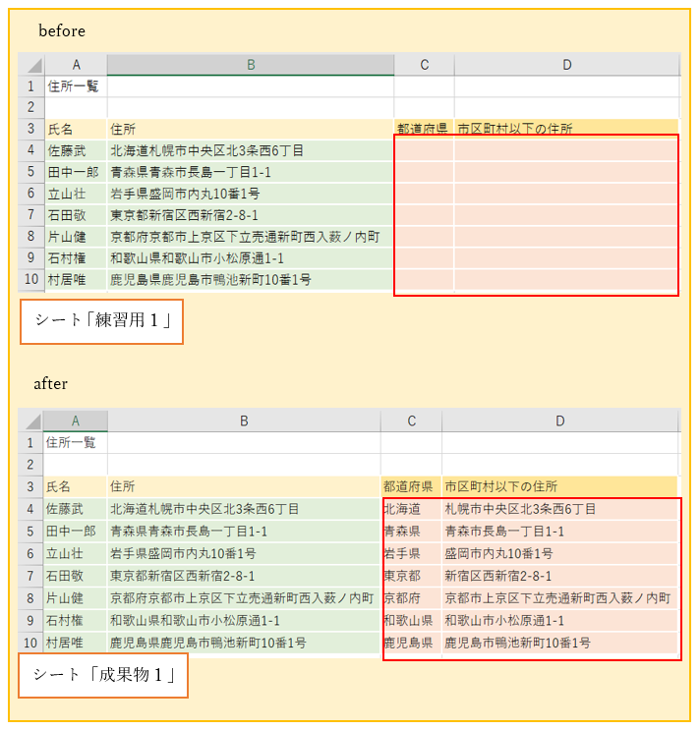
Task: Click the 市区町村以下の住所 header in the before table
Action: 566,129
